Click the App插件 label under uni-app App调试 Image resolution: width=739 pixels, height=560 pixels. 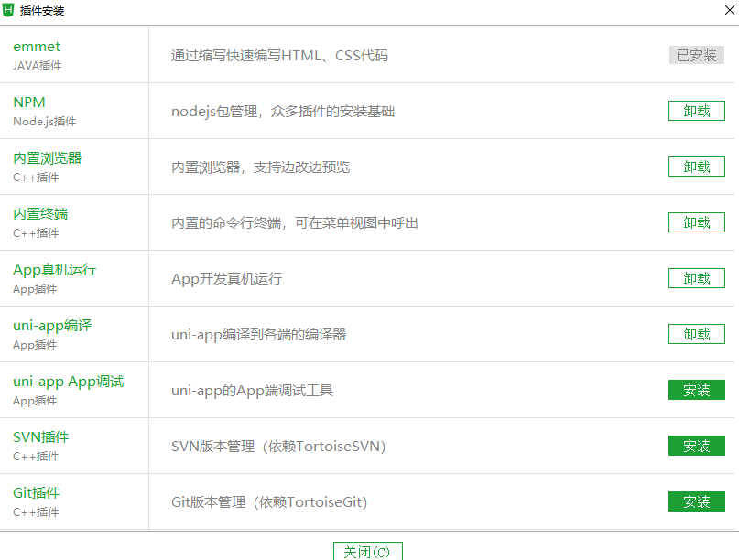click(35, 401)
